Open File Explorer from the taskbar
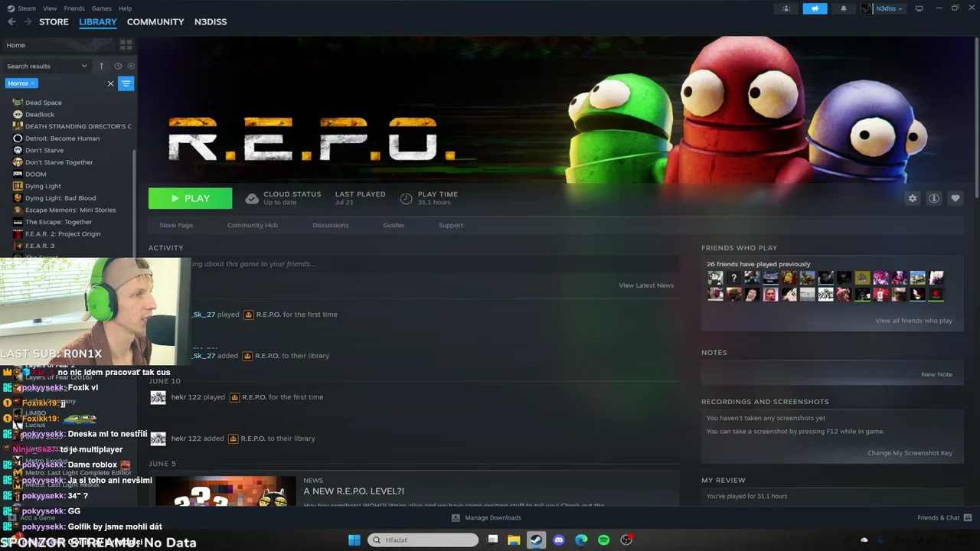This screenshot has width=980, height=551. [514, 540]
